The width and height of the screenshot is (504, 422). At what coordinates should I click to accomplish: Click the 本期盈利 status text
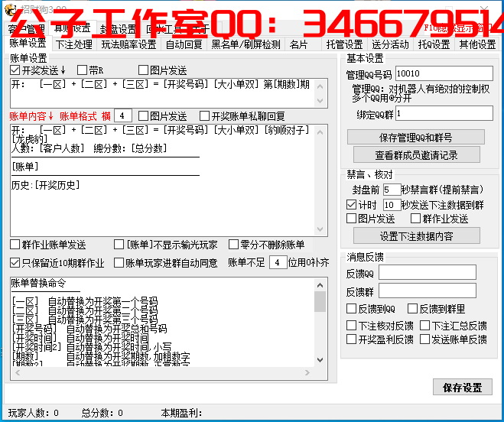click(181, 413)
